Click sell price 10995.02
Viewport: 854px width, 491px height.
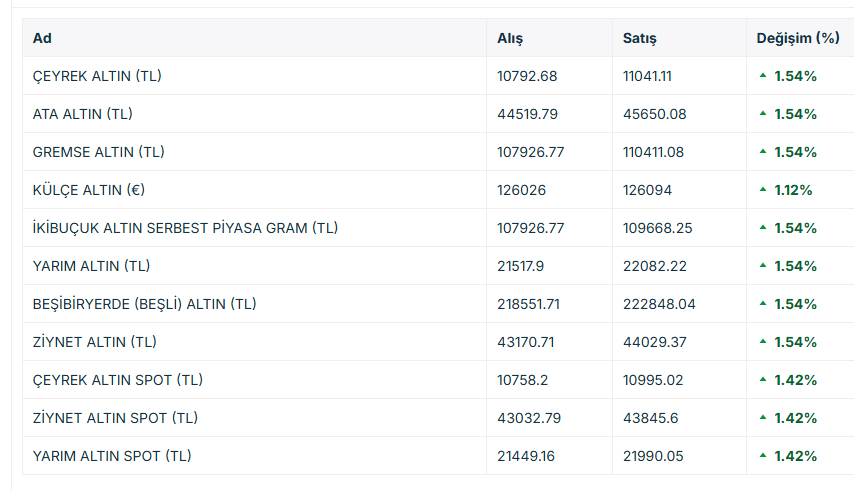pyautogui.click(x=652, y=380)
